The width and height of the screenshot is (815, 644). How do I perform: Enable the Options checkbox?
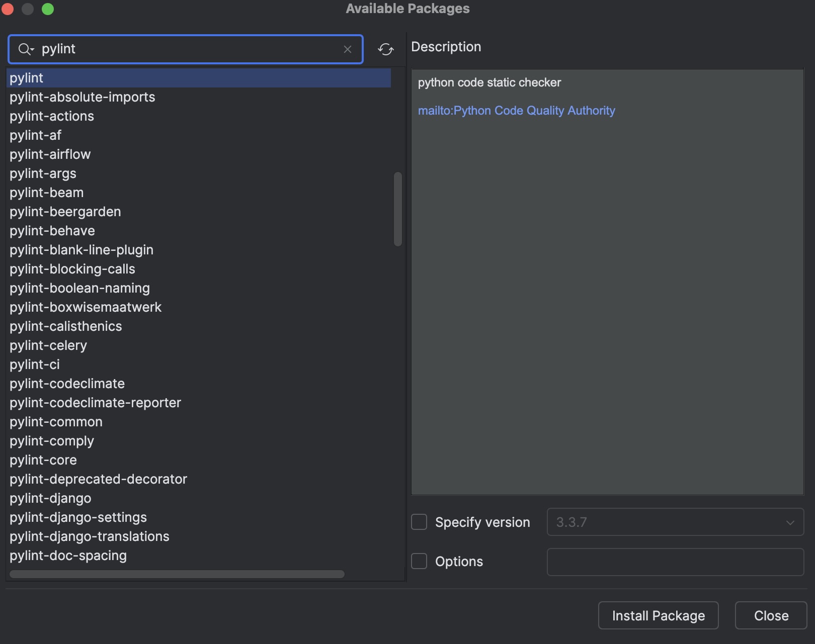coord(419,561)
